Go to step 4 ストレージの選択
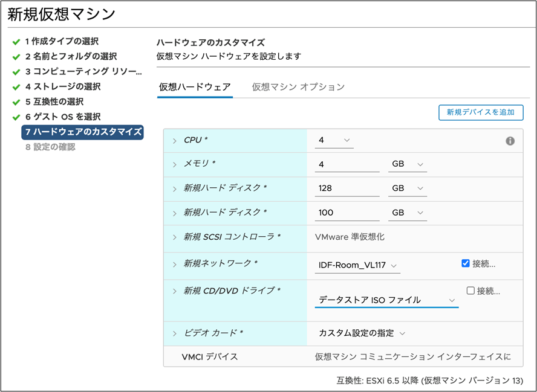This screenshot has width=537, height=392. (63, 86)
